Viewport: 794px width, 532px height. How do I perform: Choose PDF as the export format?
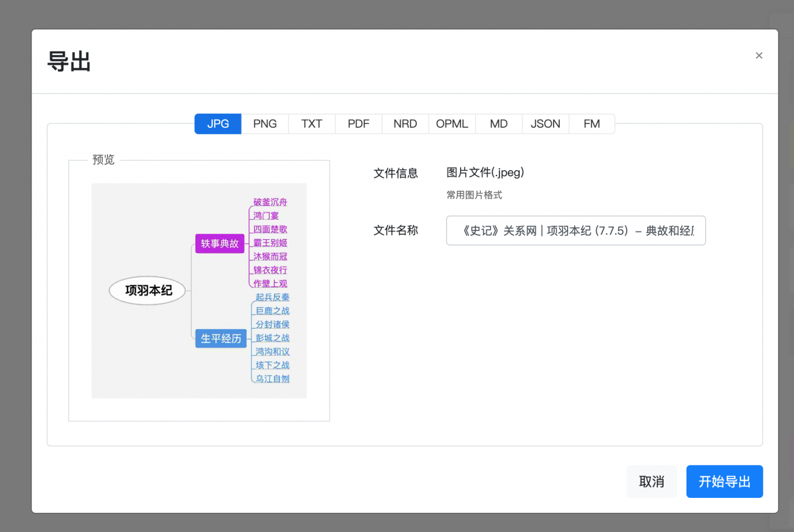point(358,124)
